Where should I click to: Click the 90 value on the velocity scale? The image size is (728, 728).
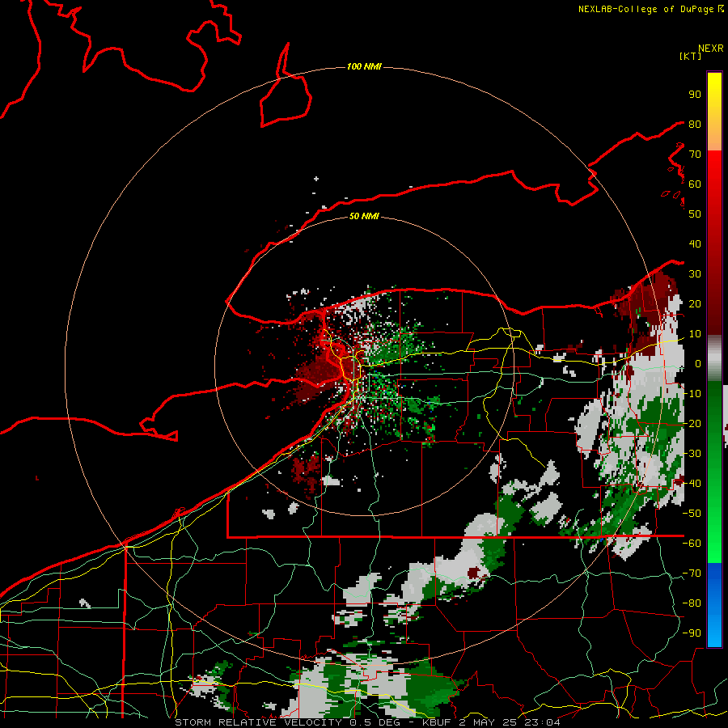[695, 95]
